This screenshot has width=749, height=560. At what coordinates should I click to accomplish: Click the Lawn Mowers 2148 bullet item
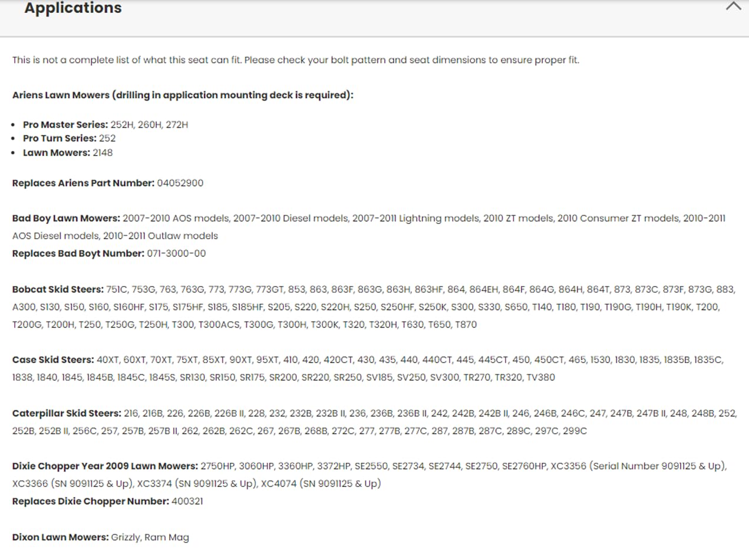68,153
